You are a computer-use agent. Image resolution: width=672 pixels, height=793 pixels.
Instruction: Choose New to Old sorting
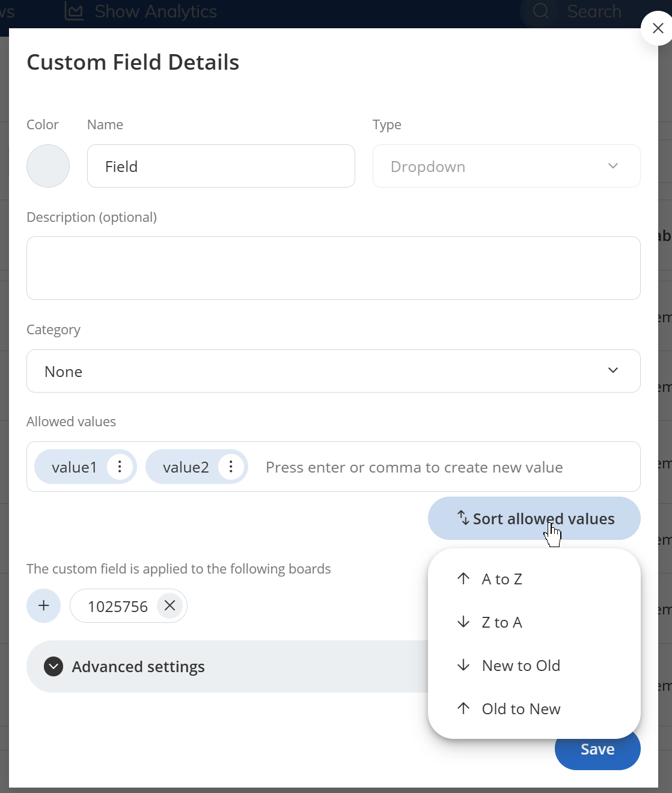(521, 666)
